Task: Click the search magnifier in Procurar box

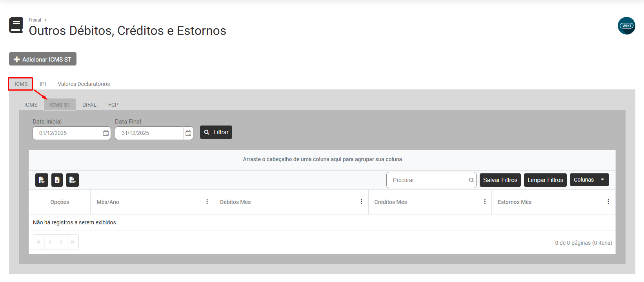Action: point(471,180)
